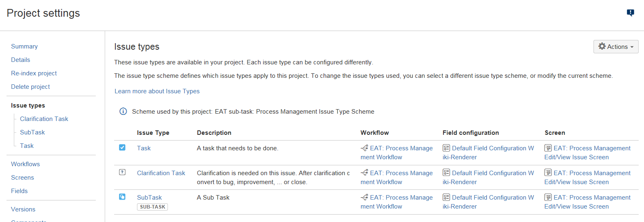
Task: Click 'A Sub Task' description text
Action: 213,198
